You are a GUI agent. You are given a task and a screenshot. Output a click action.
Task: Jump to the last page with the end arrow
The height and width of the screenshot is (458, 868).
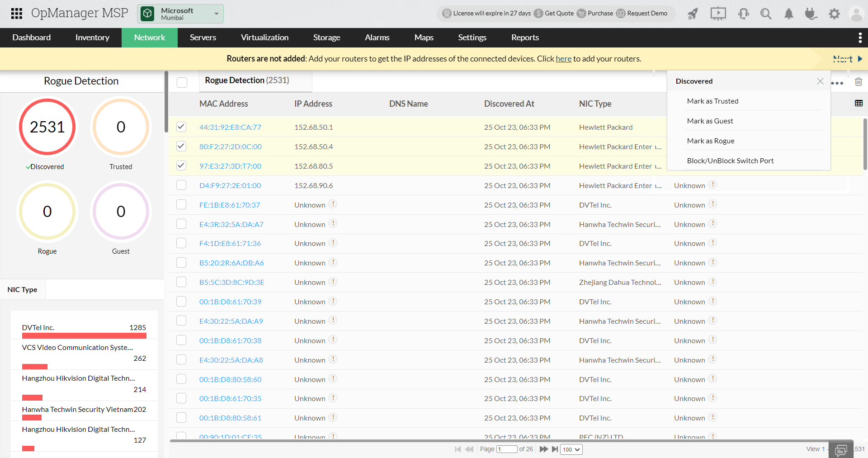tap(555, 449)
